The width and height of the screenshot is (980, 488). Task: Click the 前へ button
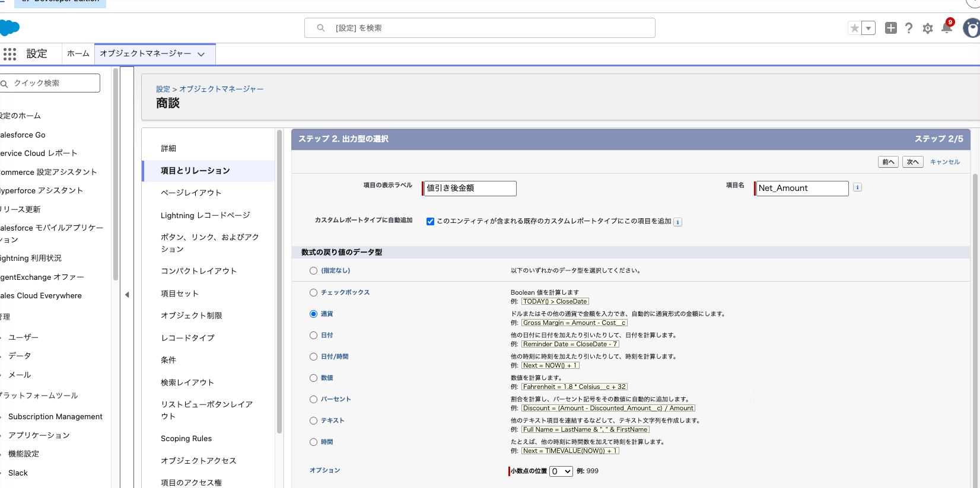point(888,162)
